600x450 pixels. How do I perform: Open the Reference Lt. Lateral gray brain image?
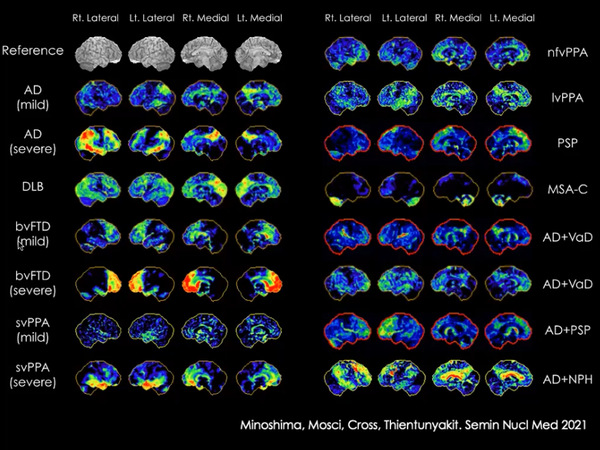pos(152,54)
